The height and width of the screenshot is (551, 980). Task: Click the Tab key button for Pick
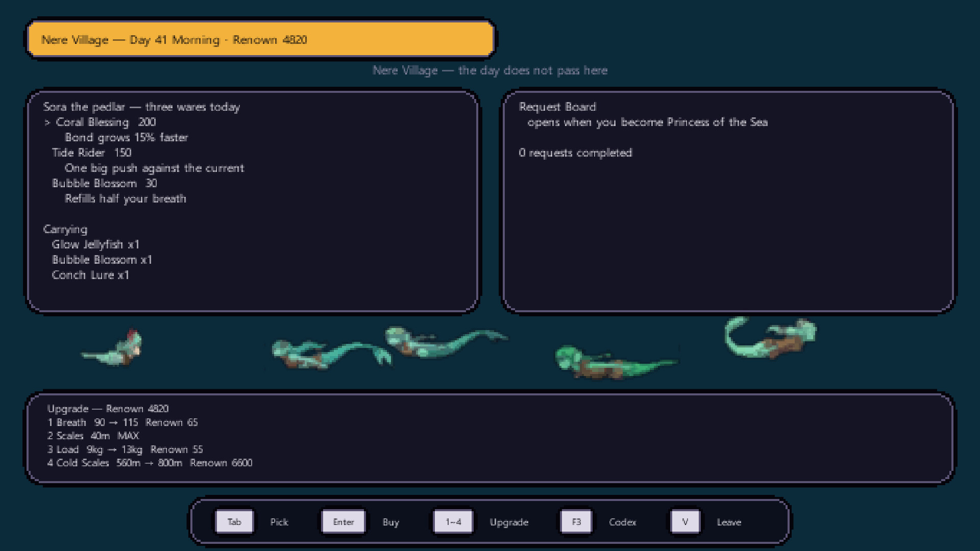(234, 522)
